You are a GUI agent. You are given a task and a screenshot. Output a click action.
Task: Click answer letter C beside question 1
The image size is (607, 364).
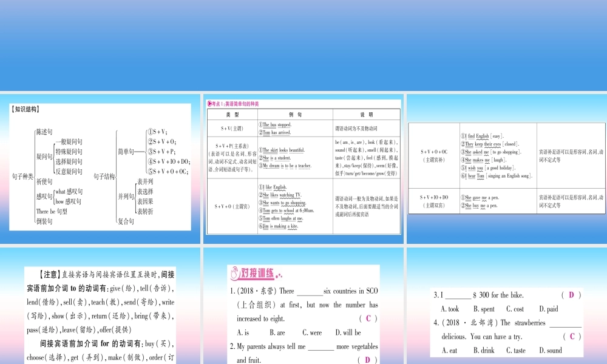pos(368,318)
